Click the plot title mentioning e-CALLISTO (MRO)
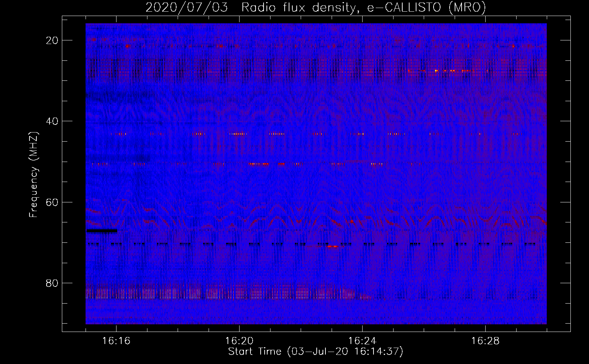This screenshot has height=364, width=589. click(316, 7)
